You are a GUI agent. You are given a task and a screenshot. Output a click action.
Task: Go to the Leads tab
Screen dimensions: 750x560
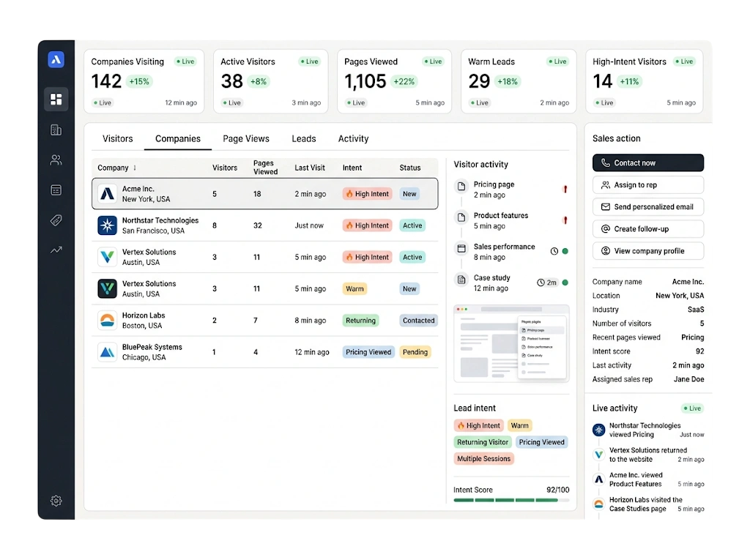click(x=304, y=138)
